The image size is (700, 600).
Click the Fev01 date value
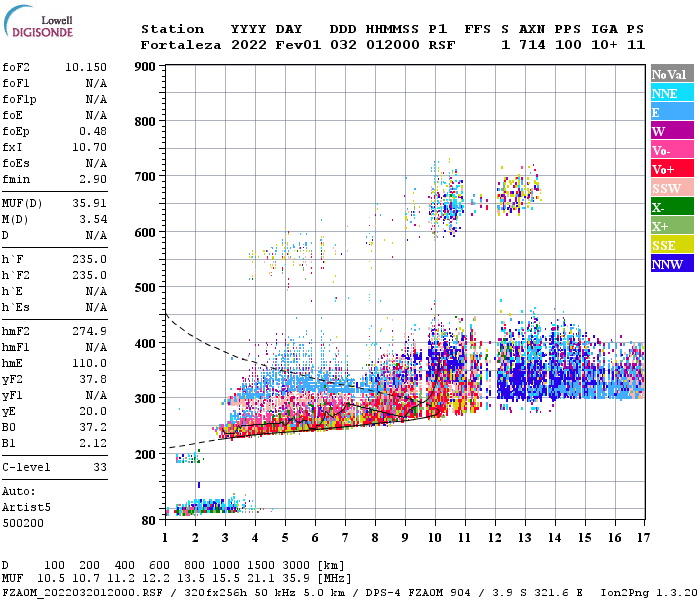298,45
